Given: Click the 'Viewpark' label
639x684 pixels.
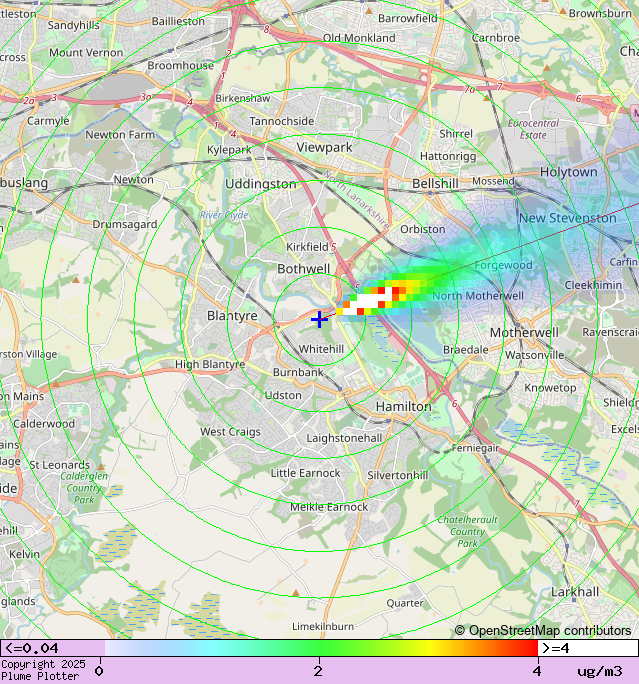Looking at the screenshot, I should [x=324, y=147].
